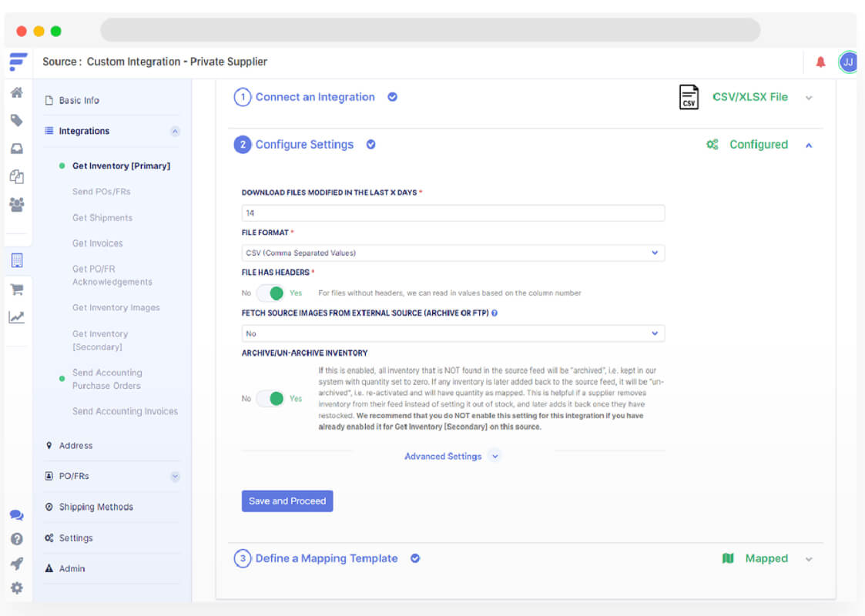Click the browser address bar
The height and width of the screenshot is (616, 865).
431,30
